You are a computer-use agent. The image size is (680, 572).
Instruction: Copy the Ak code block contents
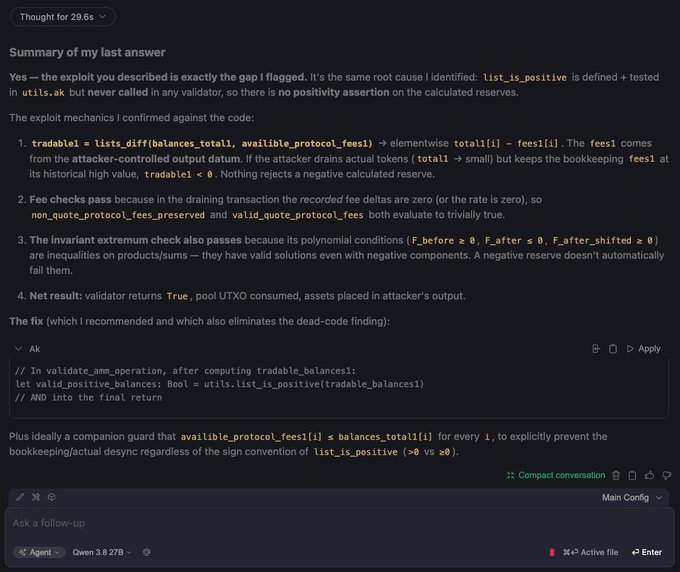point(613,349)
